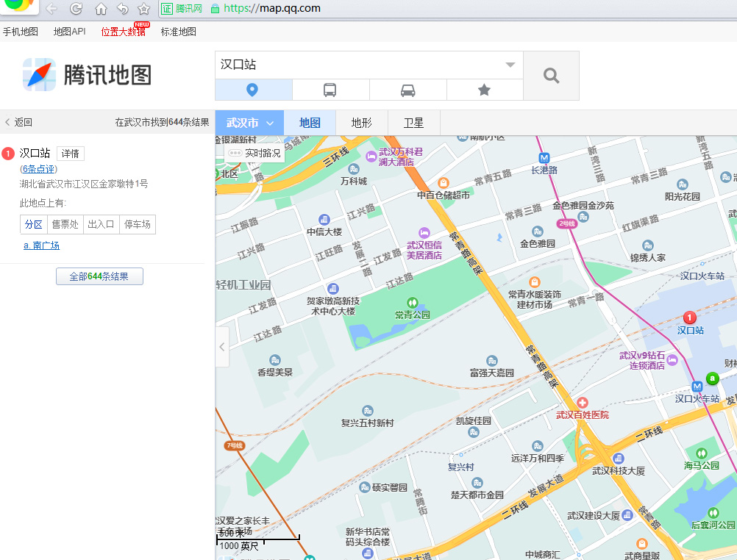
Task: Open favorites star tab under search
Action: coord(484,90)
